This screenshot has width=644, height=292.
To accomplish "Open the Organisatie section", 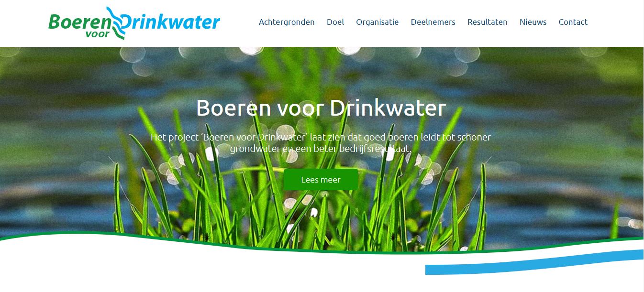I will point(377,22).
